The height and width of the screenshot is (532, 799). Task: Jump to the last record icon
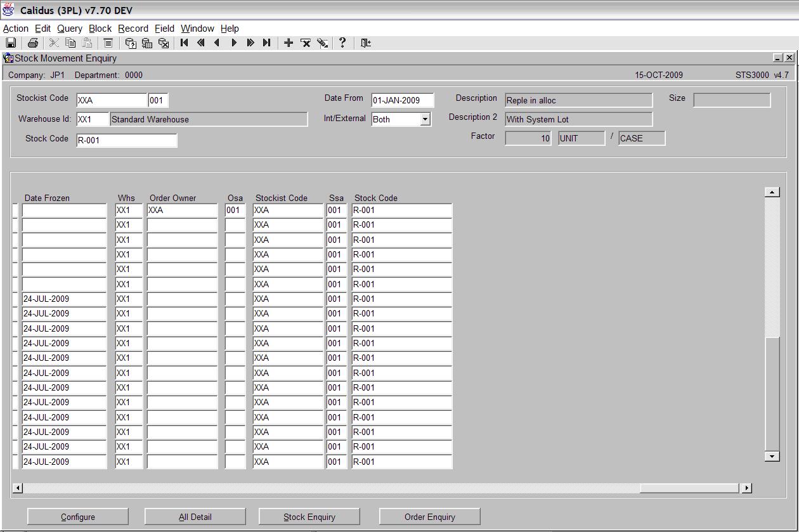267,43
